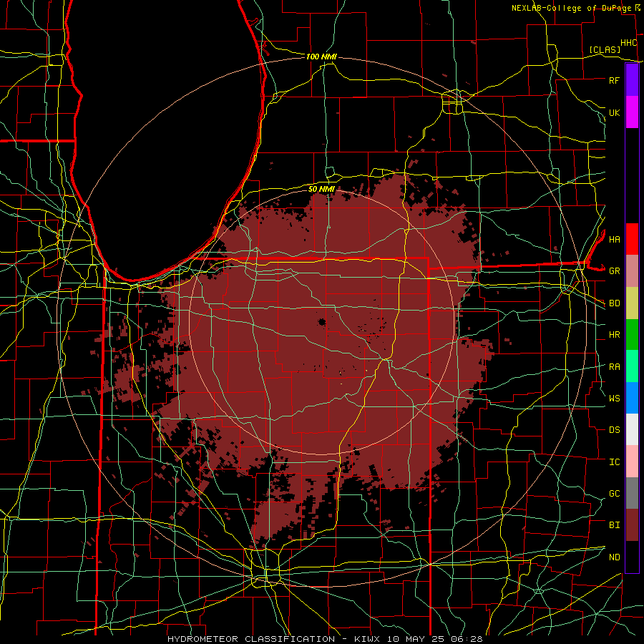Image resolution: width=644 pixels, height=644 pixels.
Task: Click the BD legend label
Action: click(614, 303)
